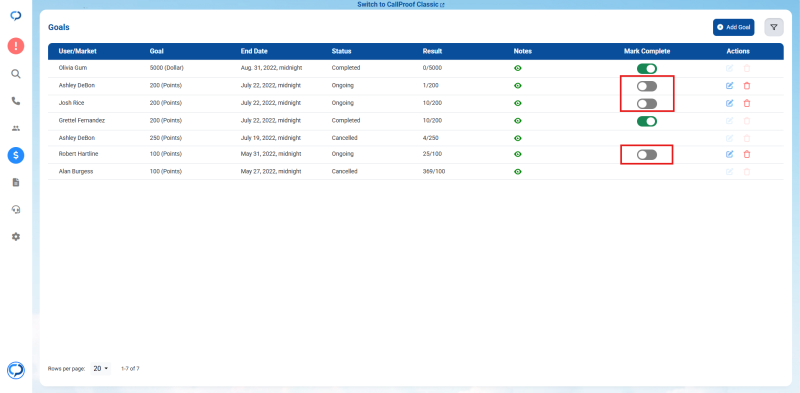Image resolution: width=800 pixels, height=393 pixels.
Task: Edit Josh Rice's goal
Action: click(x=730, y=103)
